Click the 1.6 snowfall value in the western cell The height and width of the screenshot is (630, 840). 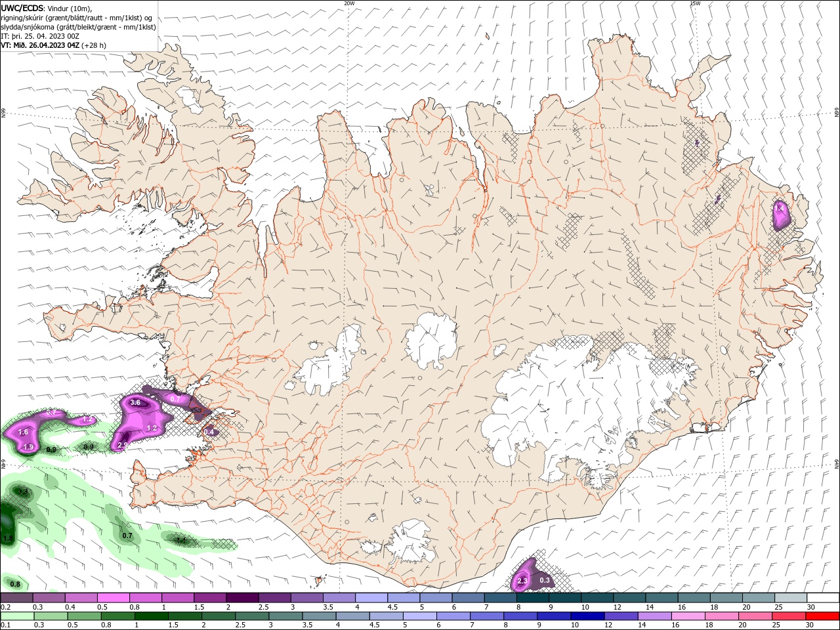24,432
